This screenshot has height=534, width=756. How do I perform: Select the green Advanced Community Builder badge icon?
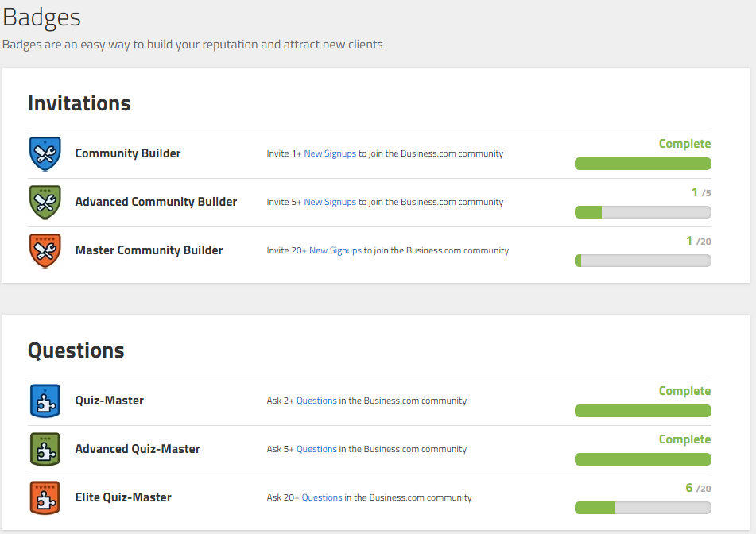(45, 202)
